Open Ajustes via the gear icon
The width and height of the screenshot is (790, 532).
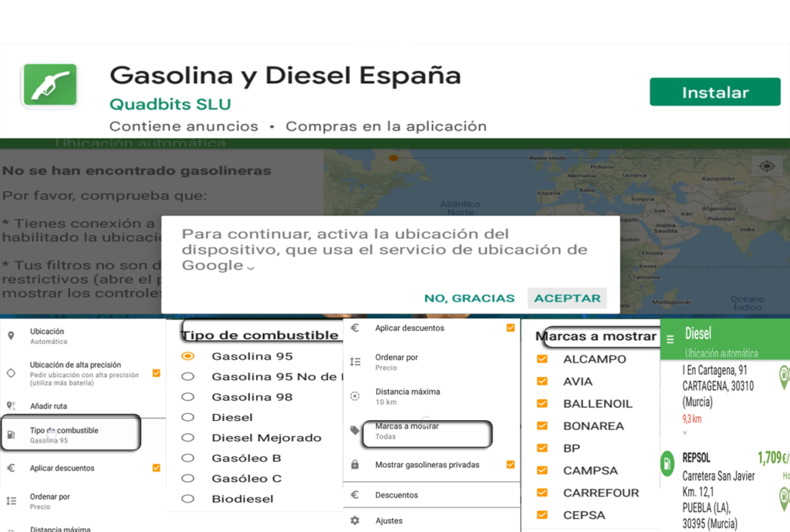coord(353,520)
